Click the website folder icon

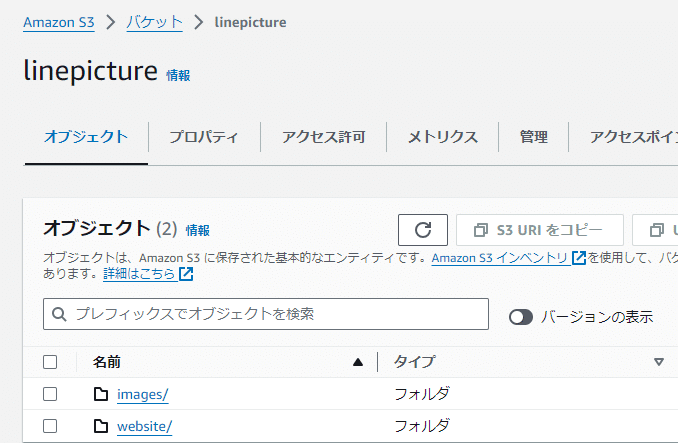pyautogui.click(x=101, y=426)
